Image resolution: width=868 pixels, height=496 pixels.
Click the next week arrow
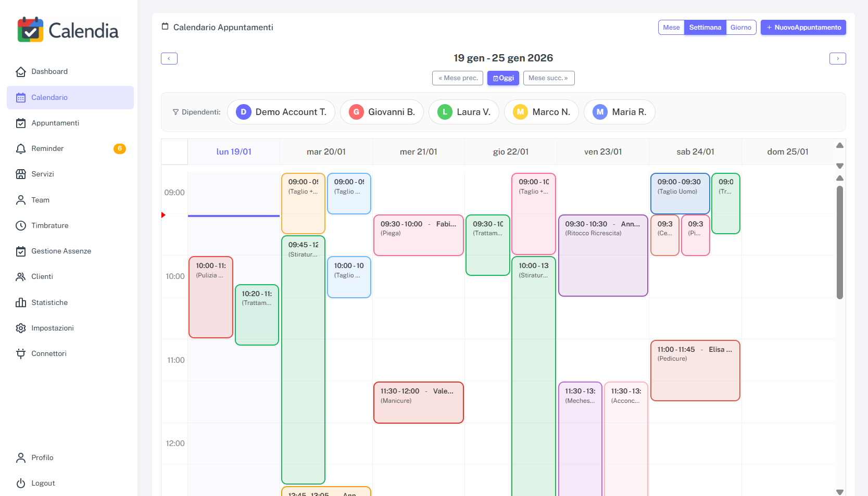(837, 58)
